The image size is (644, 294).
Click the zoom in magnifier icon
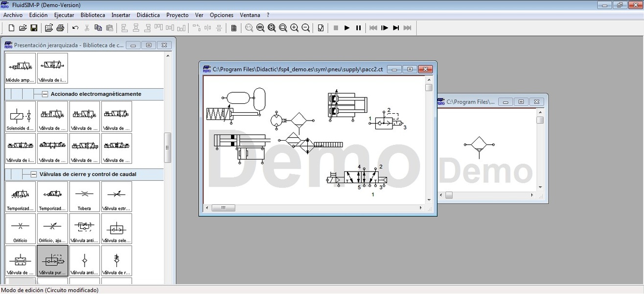pyautogui.click(x=295, y=28)
